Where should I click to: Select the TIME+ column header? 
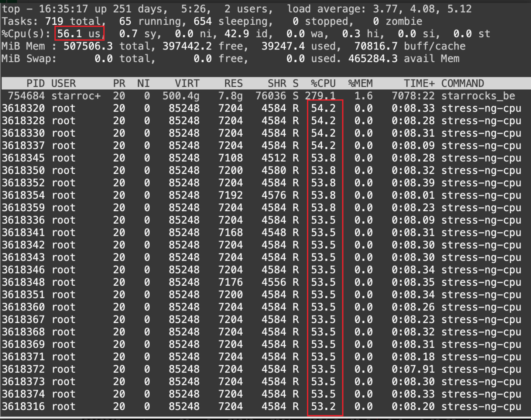(419, 83)
